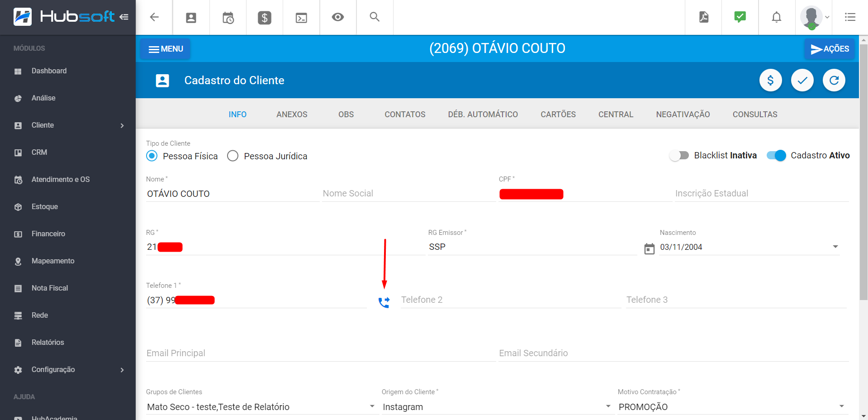Open notifications bell icon
Screen dimensions: 868x420
pos(777,17)
